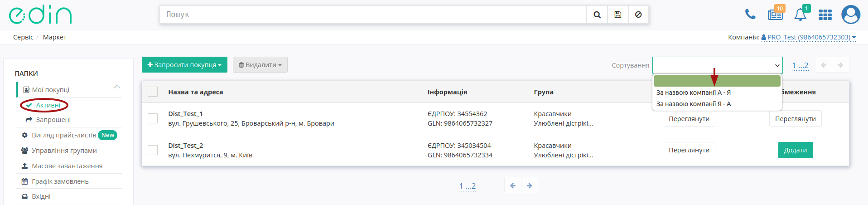
Task: Open the user profile avatar
Action: 851,15
